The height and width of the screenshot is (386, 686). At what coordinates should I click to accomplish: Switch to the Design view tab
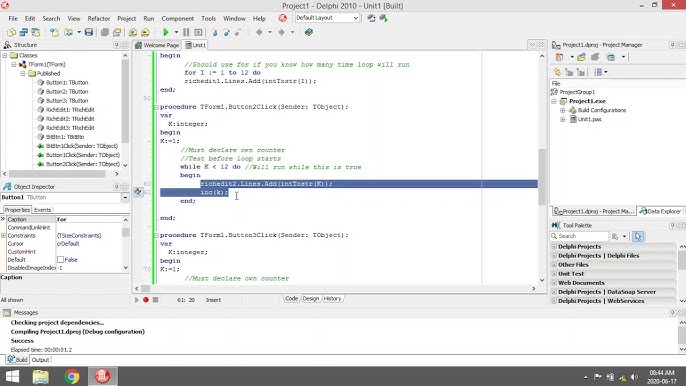click(311, 298)
